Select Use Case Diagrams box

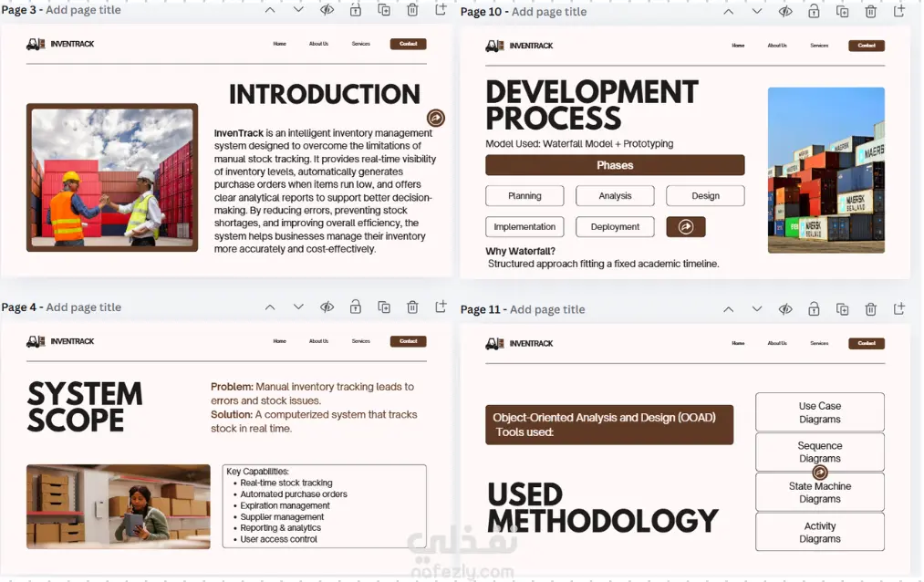pyautogui.click(x=820, y=412)
